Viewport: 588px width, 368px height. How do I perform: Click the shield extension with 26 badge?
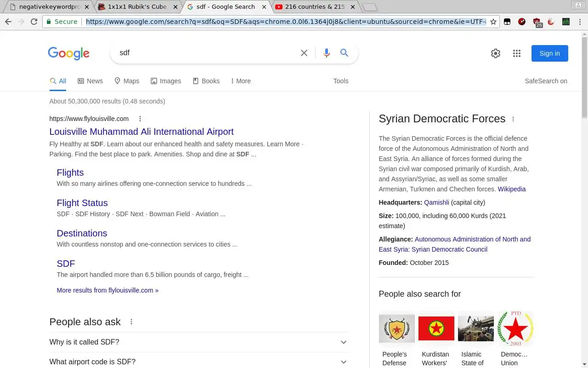pos(537,22)
